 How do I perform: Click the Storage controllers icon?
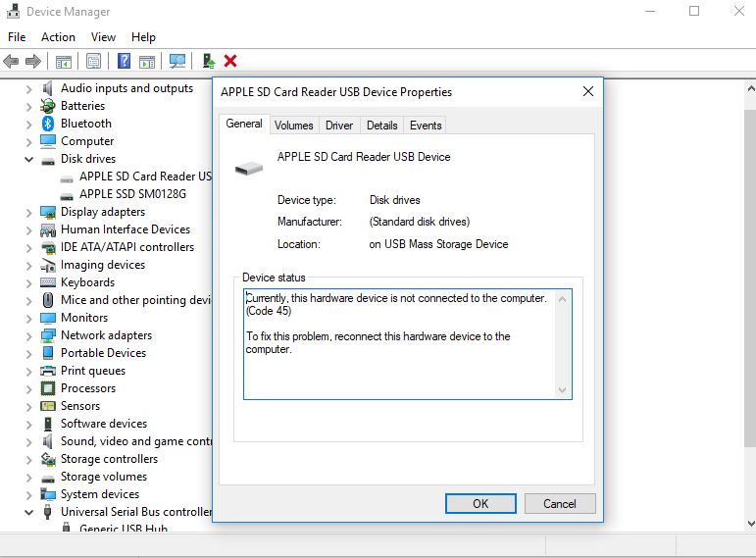click(x=48, y=459)
